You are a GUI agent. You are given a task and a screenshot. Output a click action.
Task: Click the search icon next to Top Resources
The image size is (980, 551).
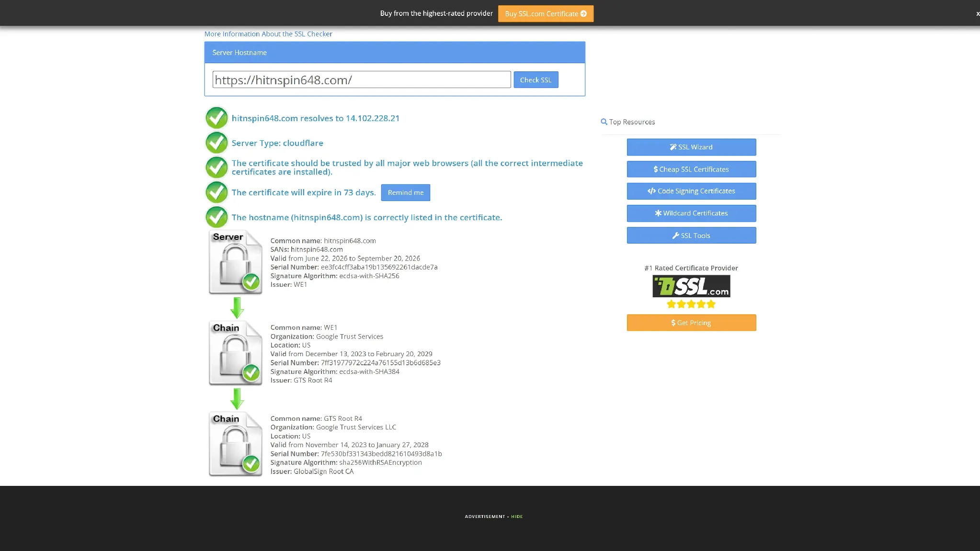[x=604, y=122]
